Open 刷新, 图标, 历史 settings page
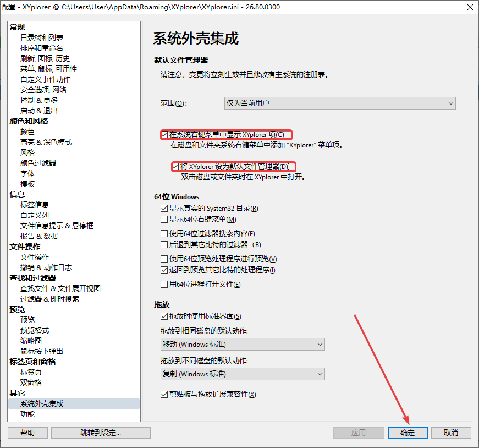Image resolution: width=479 pixels, height=448 pixels. pos(45,58)
